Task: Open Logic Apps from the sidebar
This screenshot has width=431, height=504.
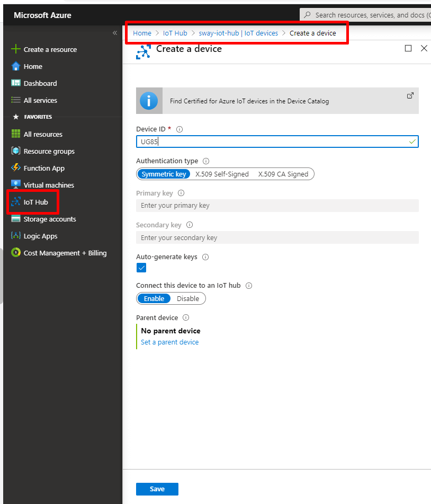Action: pos(40,236)
